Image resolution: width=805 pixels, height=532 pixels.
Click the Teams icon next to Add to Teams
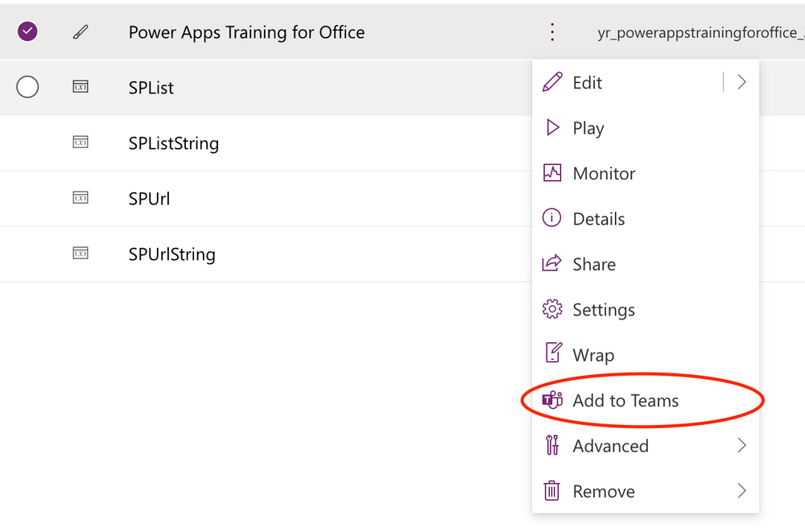[552, 399]
